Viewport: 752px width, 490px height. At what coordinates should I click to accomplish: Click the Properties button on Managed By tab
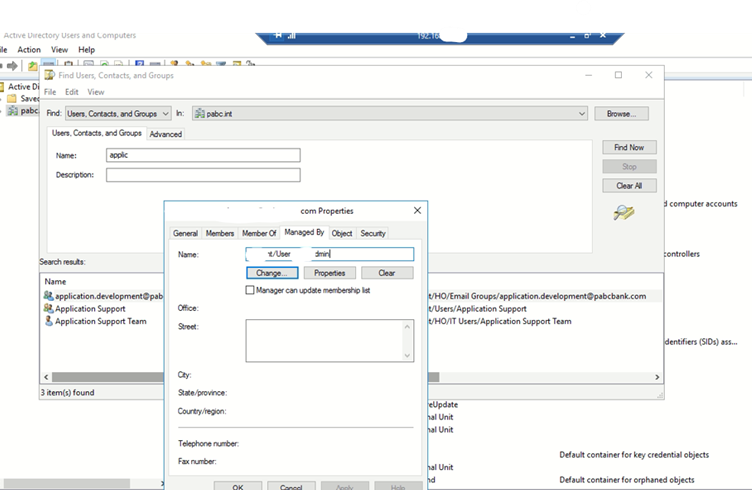[329, 273]
